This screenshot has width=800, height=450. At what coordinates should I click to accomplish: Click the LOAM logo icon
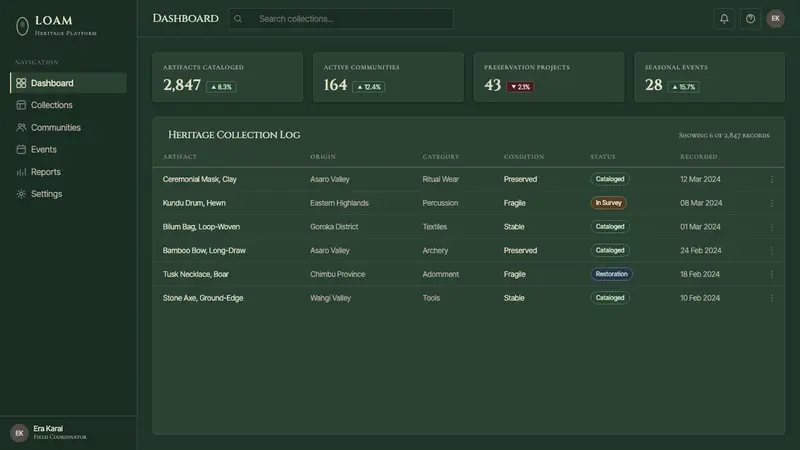click(22, 26)
